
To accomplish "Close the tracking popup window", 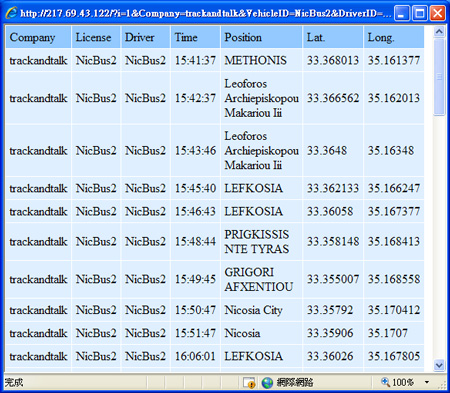I will 437,13.
